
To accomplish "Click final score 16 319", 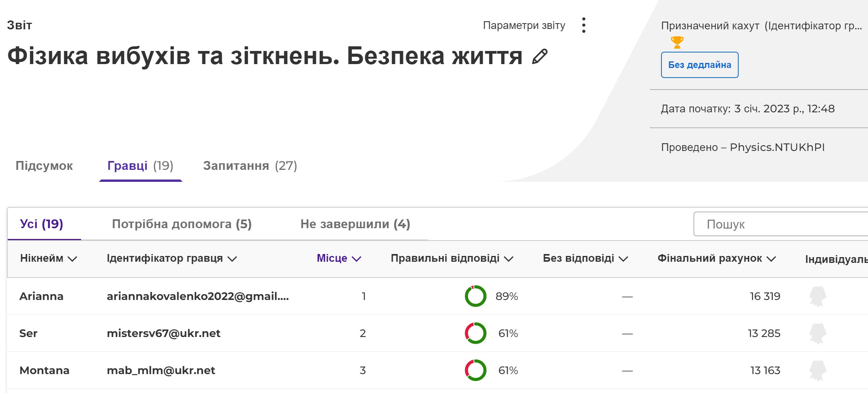I will [765, 296].
